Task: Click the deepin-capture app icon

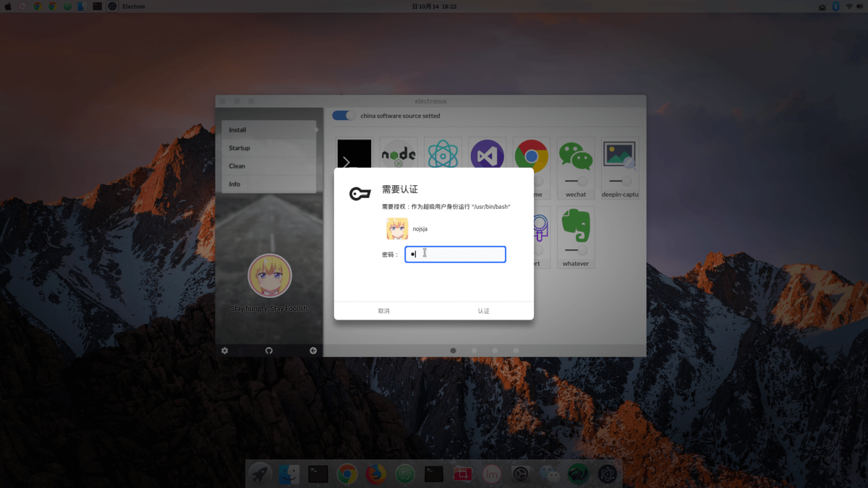Action: click(620, 154)
